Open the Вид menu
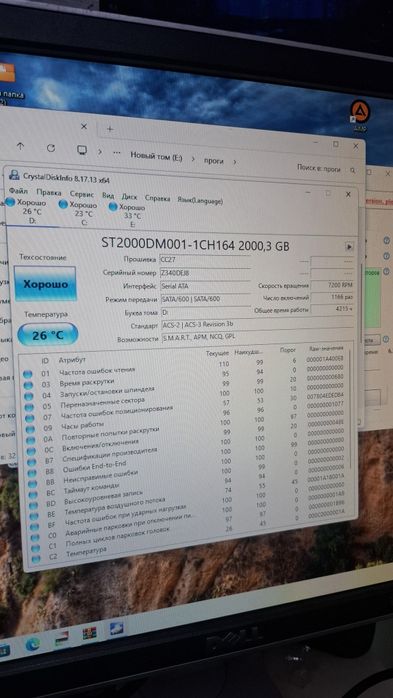393x698 pixels. (108, 195)
